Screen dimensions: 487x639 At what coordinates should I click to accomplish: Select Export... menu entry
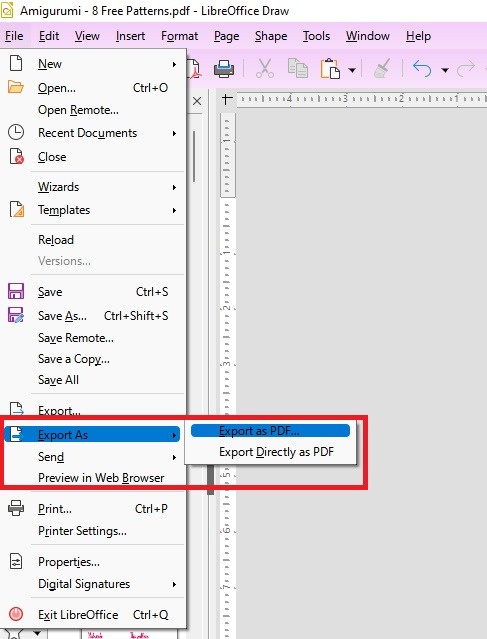(x=93, y=410)
